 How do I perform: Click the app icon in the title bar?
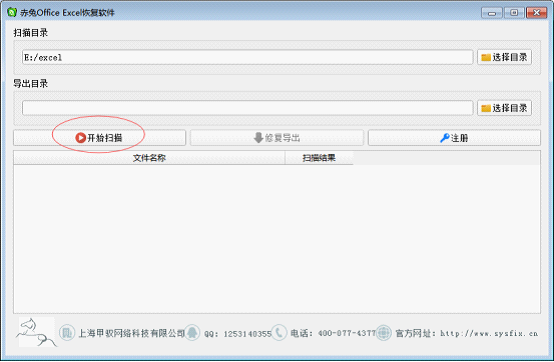click(12, 12)
